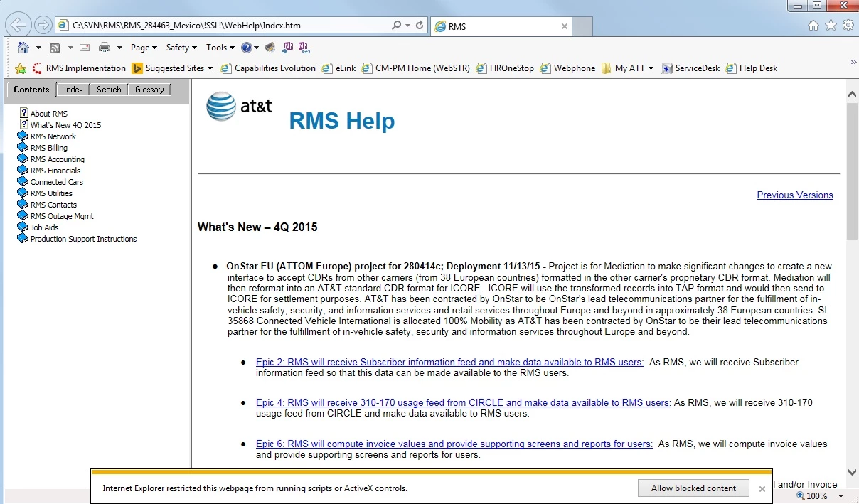
Task: Open the Tools gear icon at top right
Action: [848, 25]
